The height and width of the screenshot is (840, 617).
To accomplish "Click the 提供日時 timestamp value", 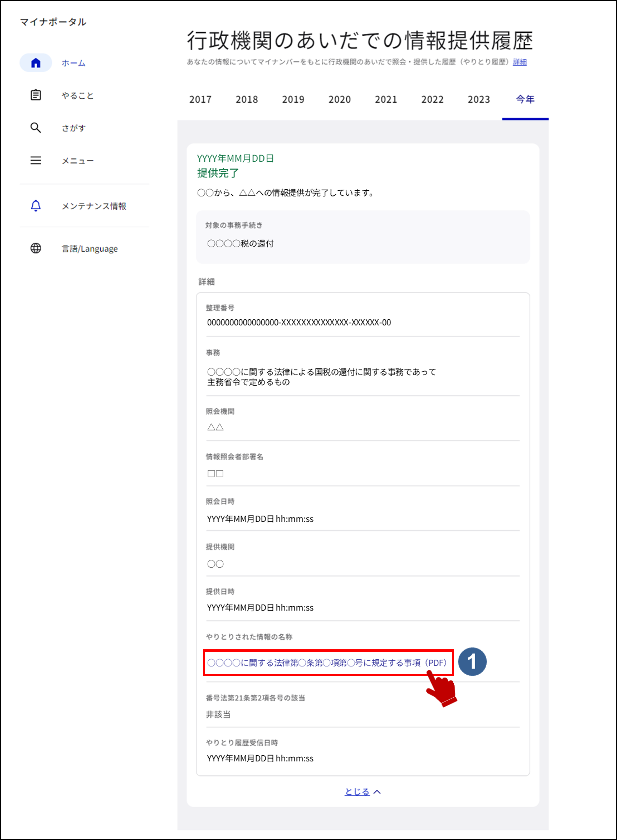I will 260,608.
